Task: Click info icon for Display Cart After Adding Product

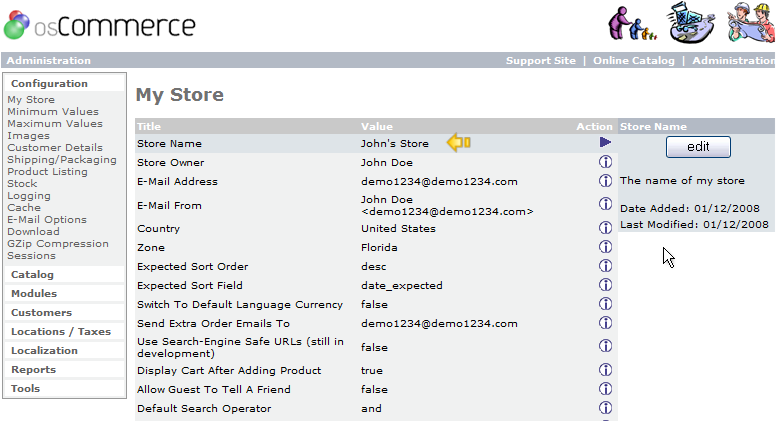Action: (x=605, y=370)
